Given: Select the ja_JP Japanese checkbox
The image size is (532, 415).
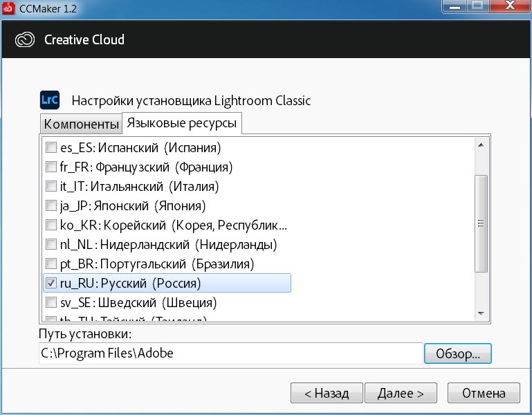Looking at the screenshot, I should tap(51, 205).
